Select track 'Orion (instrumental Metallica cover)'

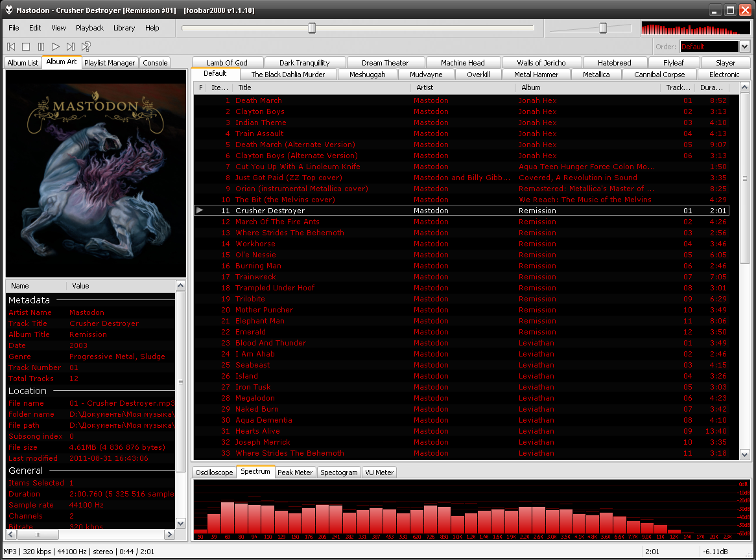pyautogui.click(x=462, y=189)
